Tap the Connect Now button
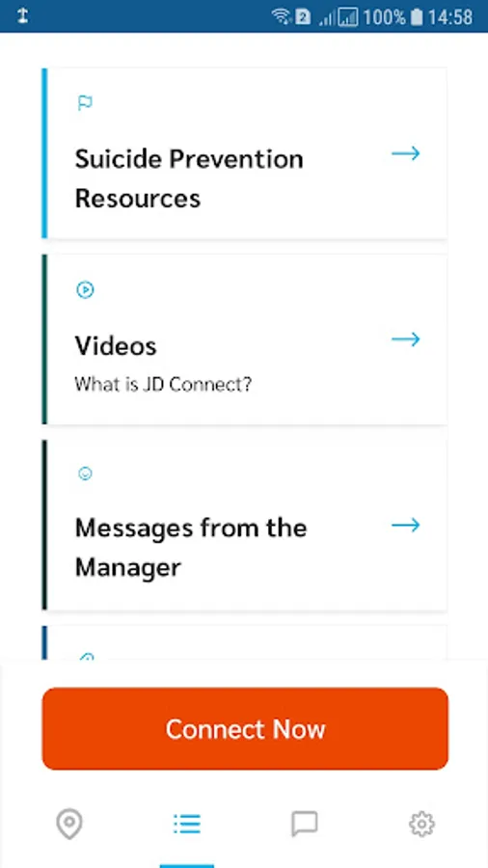The image size is (488, 868). 245,728
